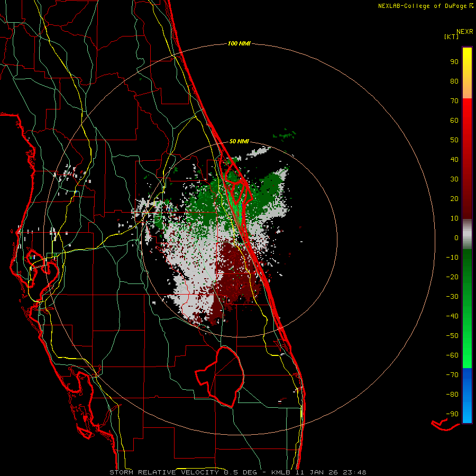The image size is (476, 476).
Task: Click the positive 90 scale label
Action: click(x=454, y=62)
